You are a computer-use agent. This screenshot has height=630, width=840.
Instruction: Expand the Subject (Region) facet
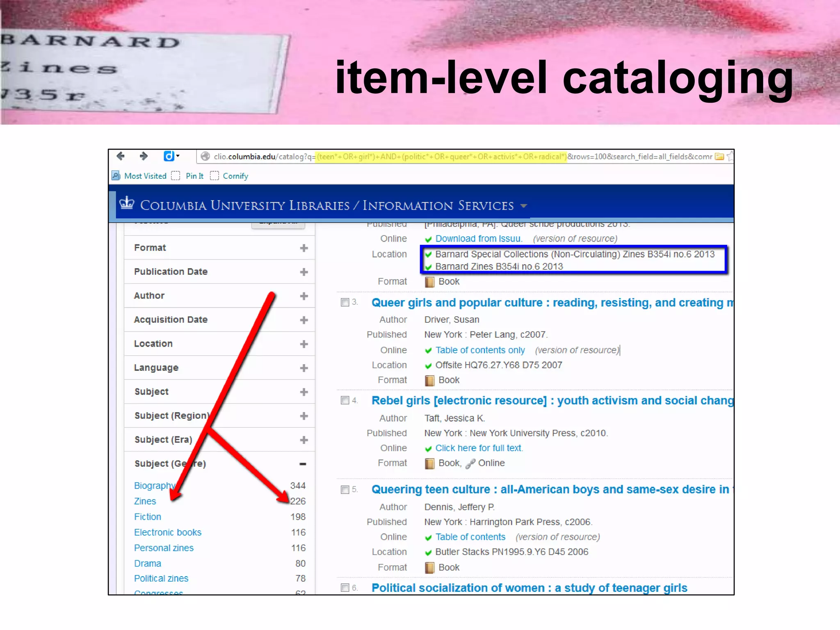pos(304,416)
